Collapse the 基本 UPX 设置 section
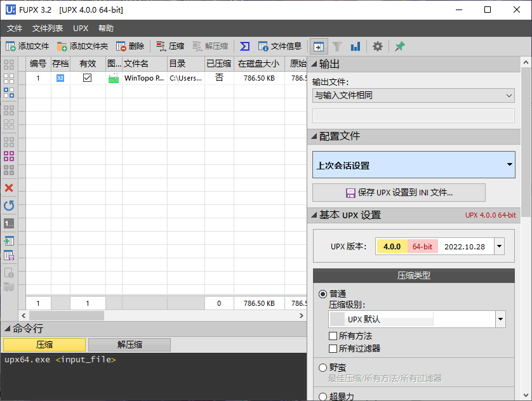Screen dimensions: 532x401 coord(314,215)
